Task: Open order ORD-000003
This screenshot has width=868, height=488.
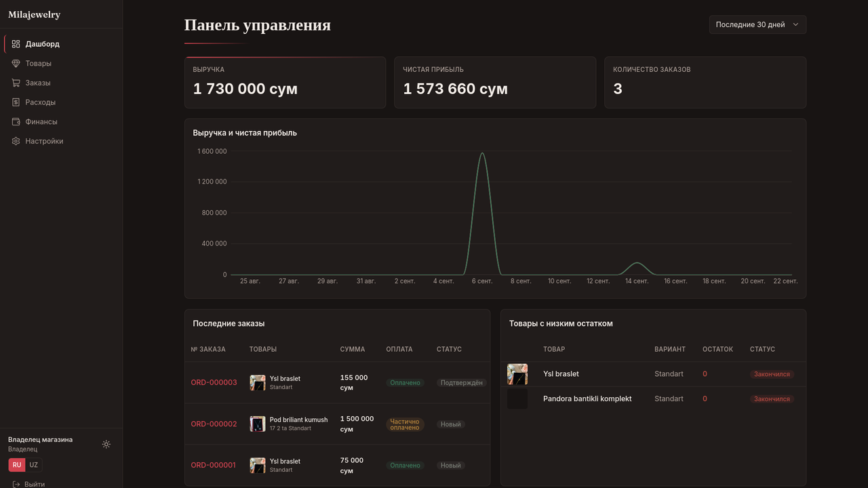Action: click(214, 382)
